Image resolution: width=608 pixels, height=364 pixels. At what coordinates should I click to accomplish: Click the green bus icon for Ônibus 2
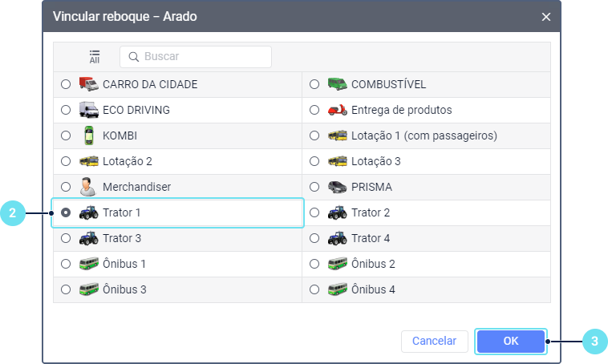(x=338, y=264)
